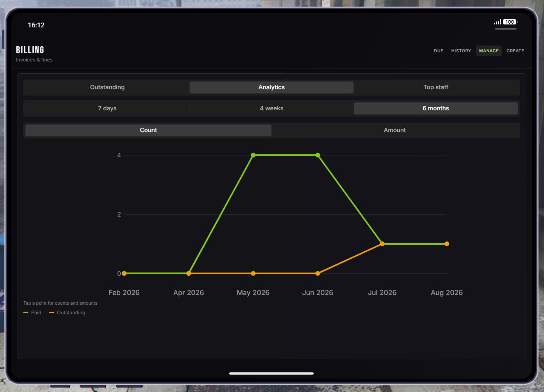Viewport: 544px width, 392px height.
Task: Click the Paid legend entry
Action: [33, 313]
